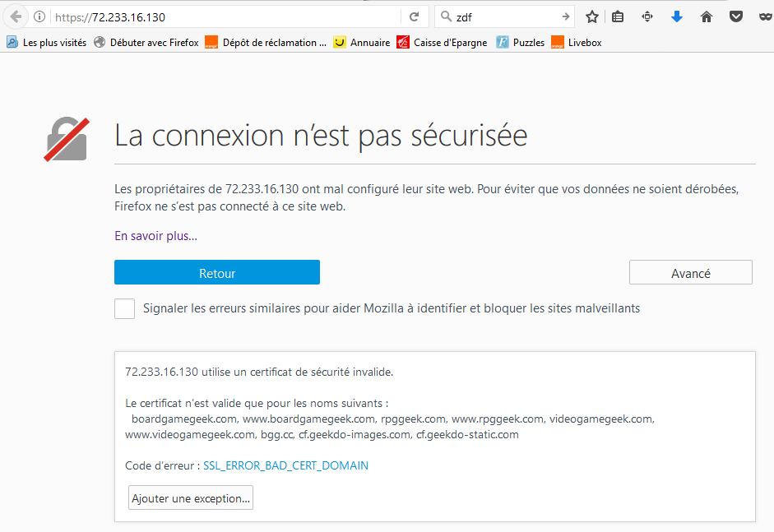This screenshot has width=774, height=532.
Task: Open the search engine magnifier dropdown
Action: (x=445, y=16)
